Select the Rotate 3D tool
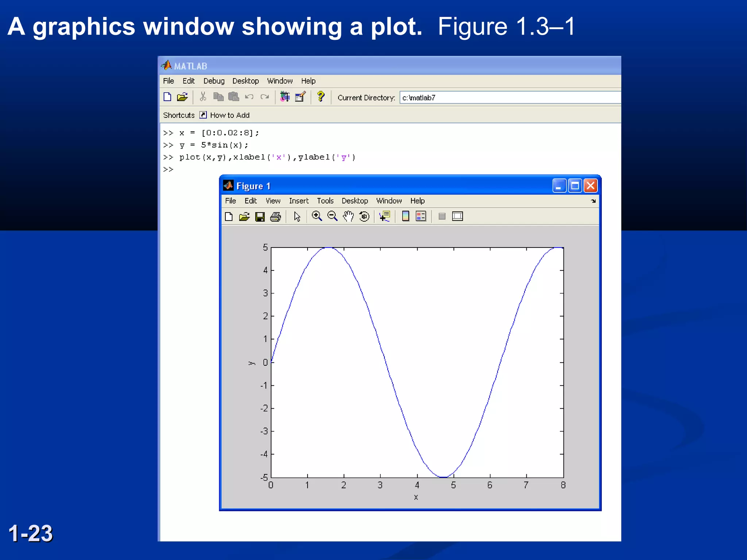The width and height of the screenshot is (747, 560). click(364, 217)
